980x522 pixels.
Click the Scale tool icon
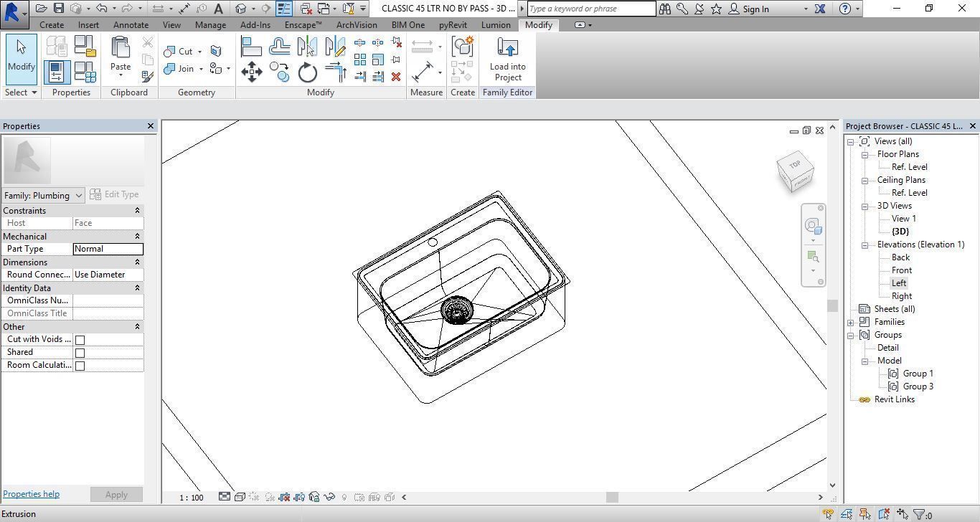click(x=378, y=60)
